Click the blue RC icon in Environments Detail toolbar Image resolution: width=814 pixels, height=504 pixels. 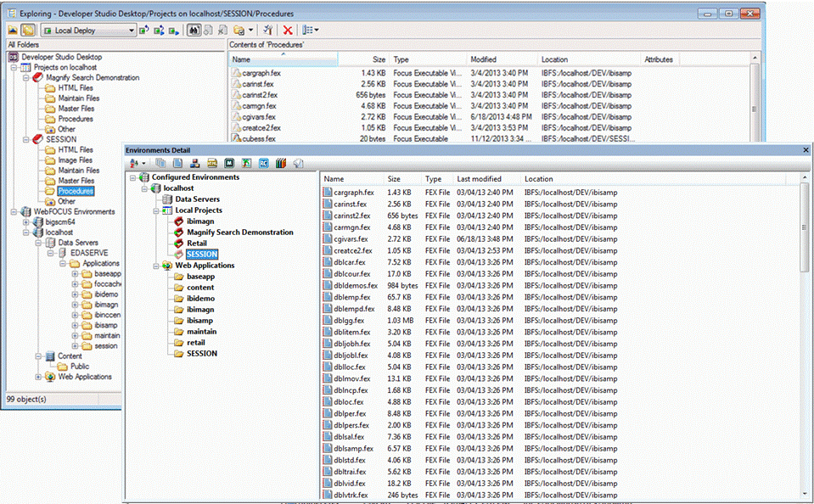[x=264, y=164]
